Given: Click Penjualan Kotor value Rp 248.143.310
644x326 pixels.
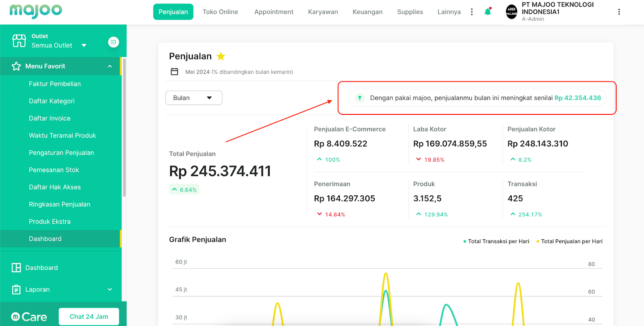Looking at the screenshot, I should pos(538,143).
